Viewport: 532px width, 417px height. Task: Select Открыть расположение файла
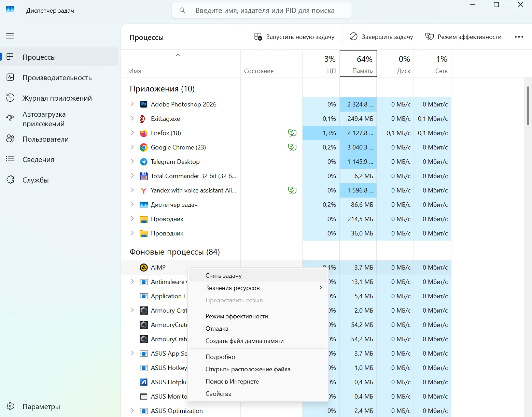(x=258, y=369)
